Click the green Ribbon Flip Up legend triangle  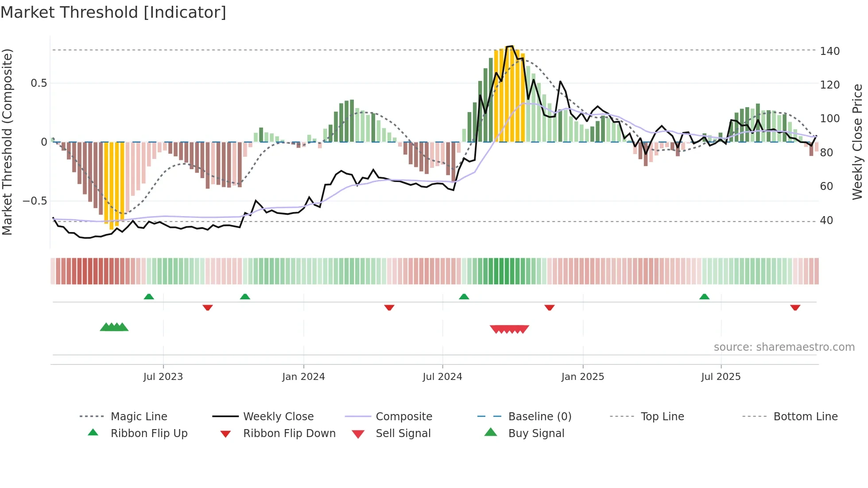[93, 432]
